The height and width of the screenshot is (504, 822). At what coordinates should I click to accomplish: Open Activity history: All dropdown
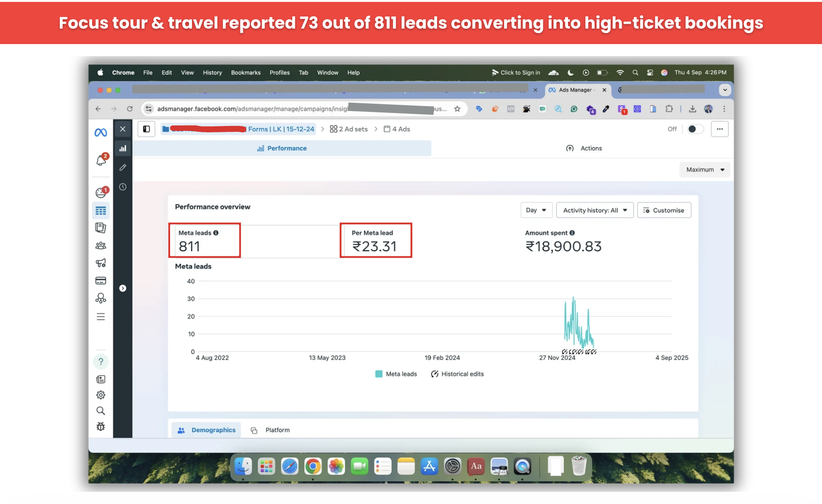[595, 210]
